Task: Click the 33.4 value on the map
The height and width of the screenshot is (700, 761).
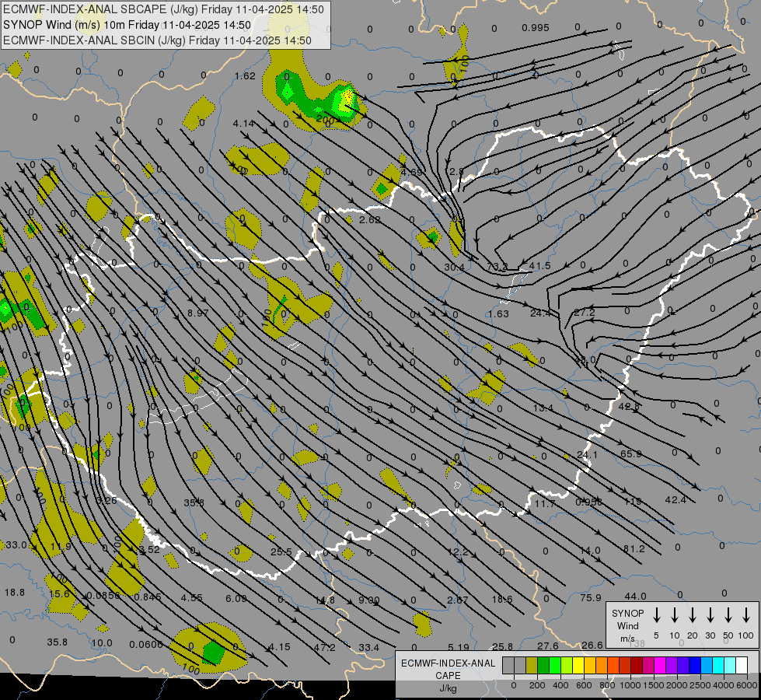Action: click(369, 648)
